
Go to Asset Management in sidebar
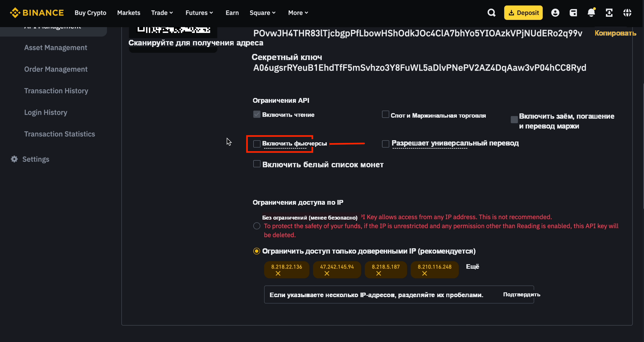[x=55, y=48]
